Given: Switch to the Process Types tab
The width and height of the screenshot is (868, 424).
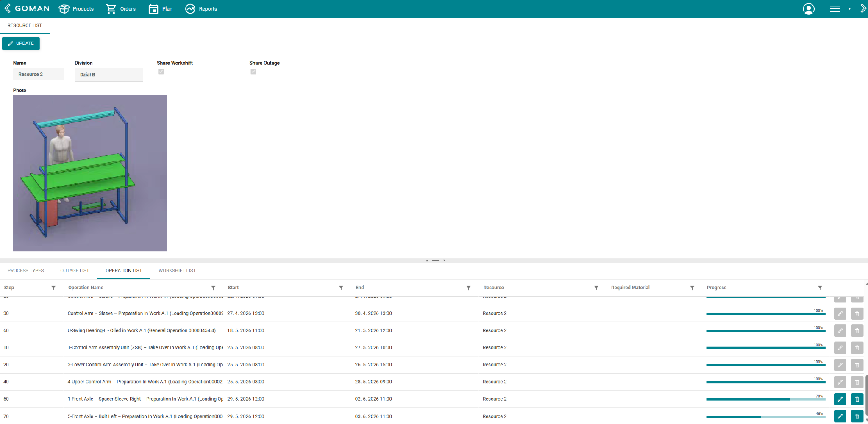Looking at the screenshot, I should [26, 271].
